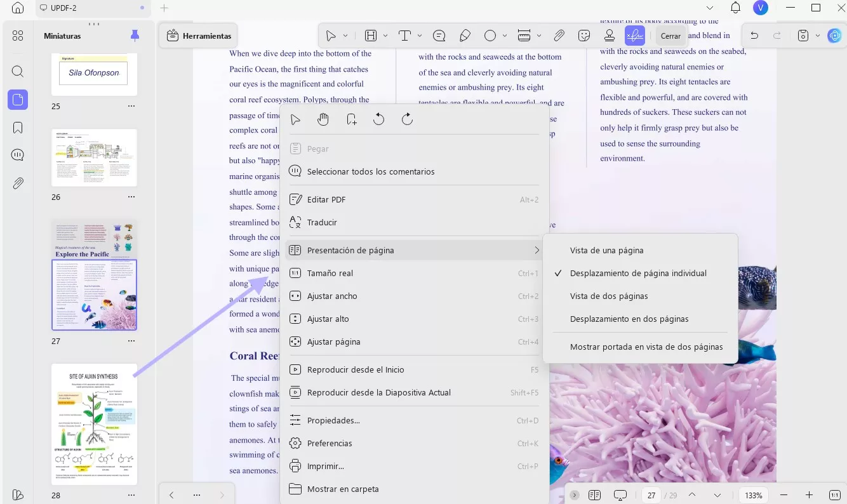Screen dimensions: 847x504
Task: Select the page thumbnails sidebar icon
Action: (x=18, y=100)
